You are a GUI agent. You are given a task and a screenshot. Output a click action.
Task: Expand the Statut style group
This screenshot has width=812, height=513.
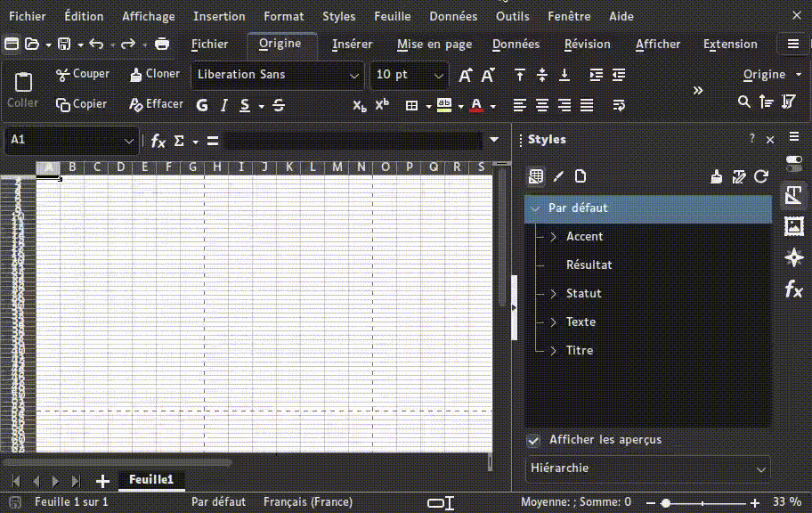coord(553,294)
